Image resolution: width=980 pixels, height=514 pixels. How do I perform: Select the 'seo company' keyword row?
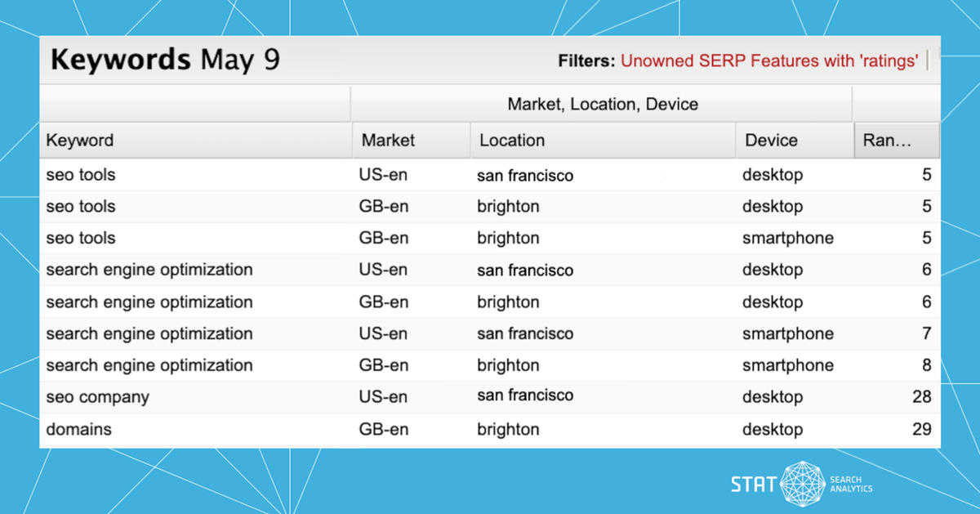tap(97, 397)
